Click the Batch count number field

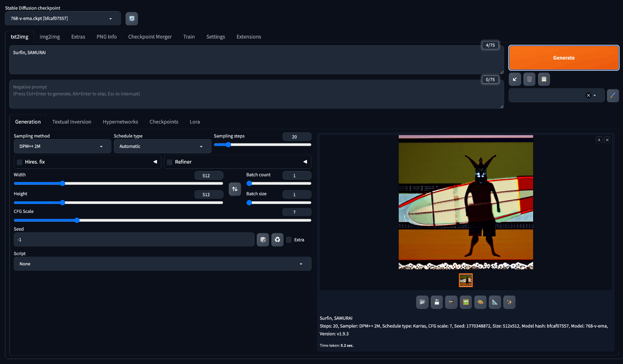click(297, 176)
